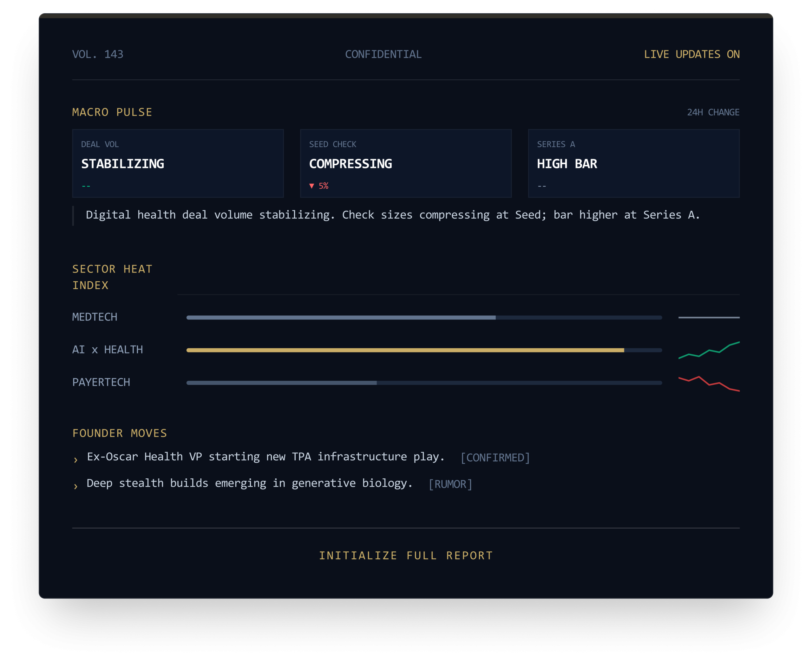Click the SECTOR HEAT INDEX heading
Viewport: 812px width, 663px height.
112,277
